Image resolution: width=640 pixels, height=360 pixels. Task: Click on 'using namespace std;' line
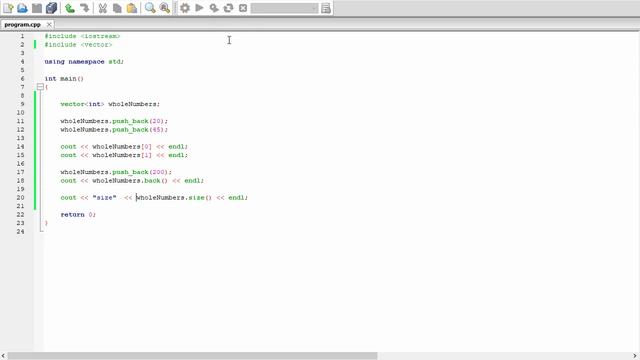point(84,62)
